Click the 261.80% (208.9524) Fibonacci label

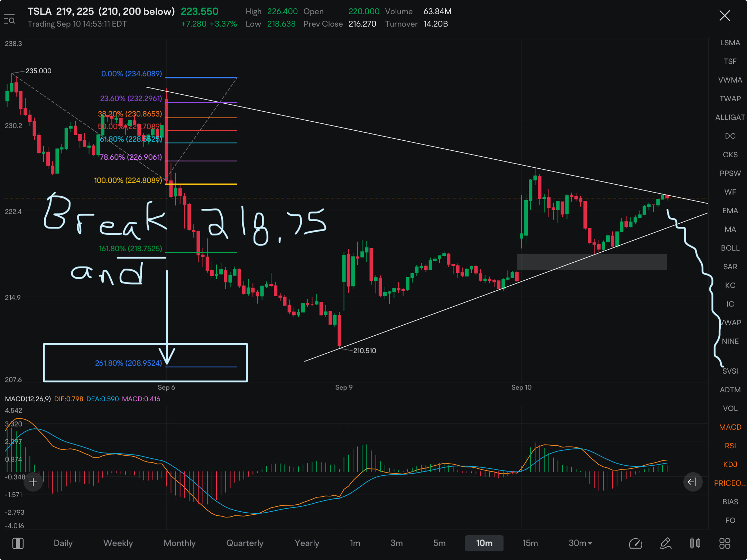128,363
